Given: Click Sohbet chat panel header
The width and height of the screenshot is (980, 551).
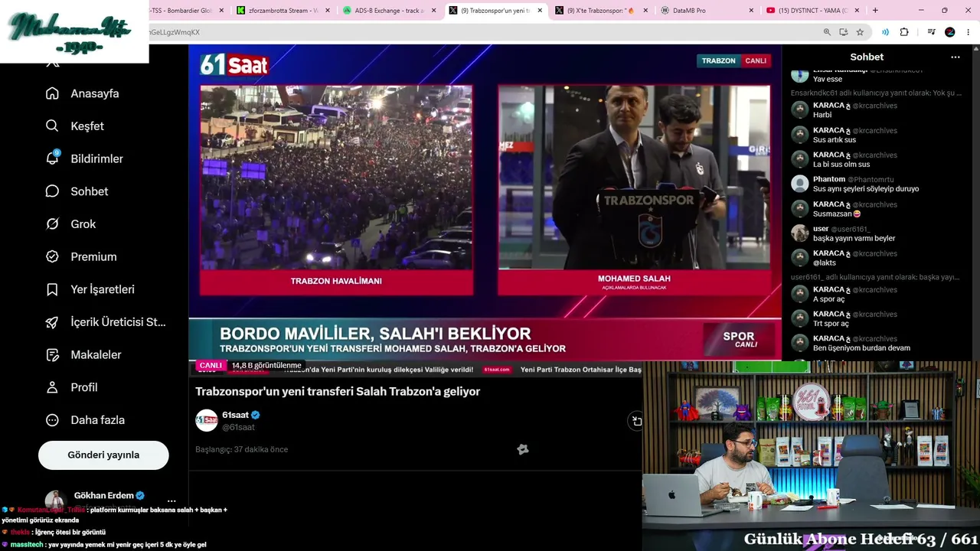Looking at the screenshot, I should [x=867, y=57].
